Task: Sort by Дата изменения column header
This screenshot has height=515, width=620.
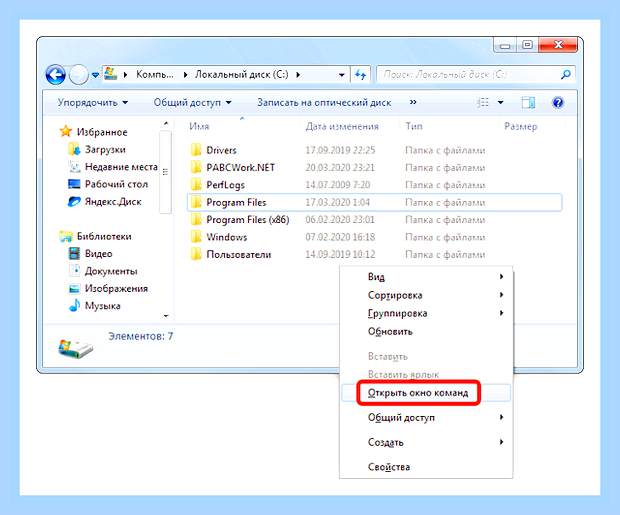Action: point(342,127)
